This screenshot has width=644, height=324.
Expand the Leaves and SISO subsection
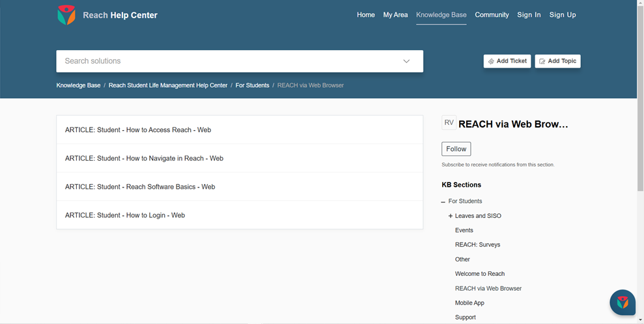(451, 216)
